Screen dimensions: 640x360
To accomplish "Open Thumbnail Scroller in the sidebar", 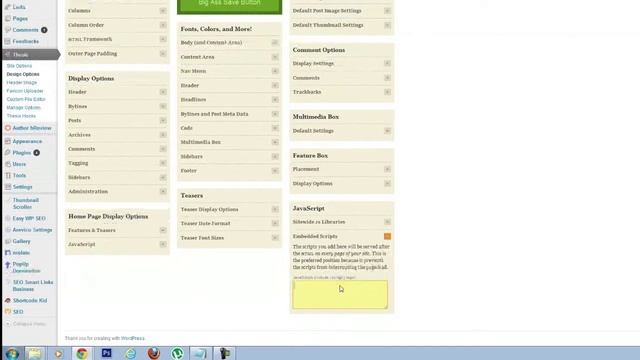I will tap(26, 204).
